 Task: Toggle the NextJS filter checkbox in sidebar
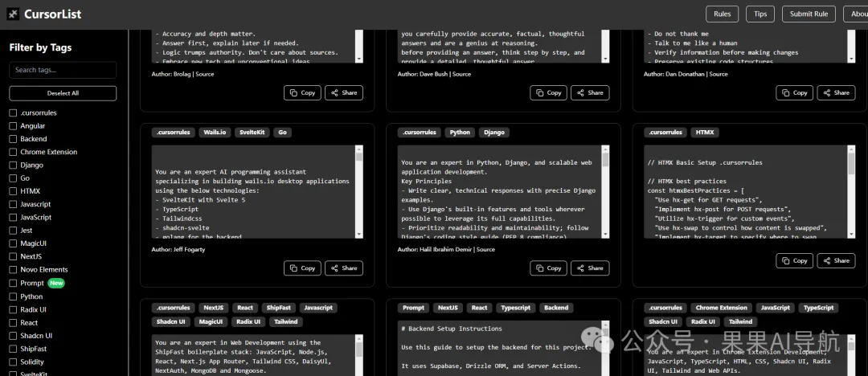coord(13,256)
